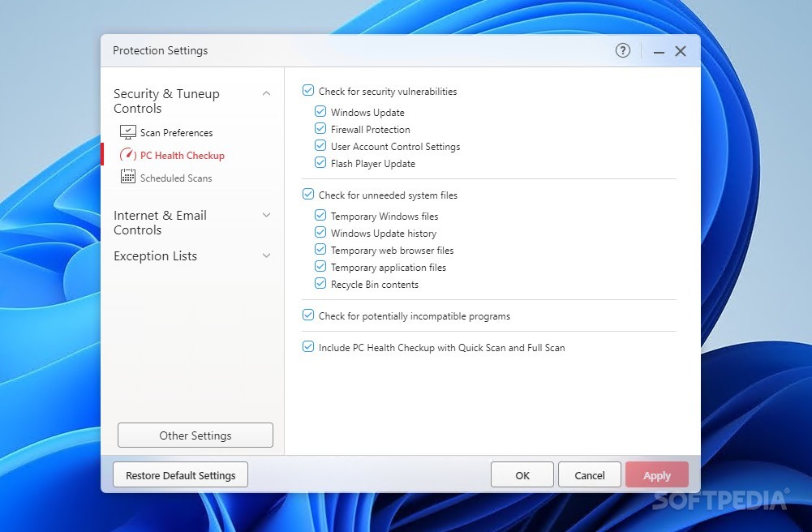This screenshot has height=532, width=812.
Task: Uncheck Recycle Bin contents
Action: (320, 284)
